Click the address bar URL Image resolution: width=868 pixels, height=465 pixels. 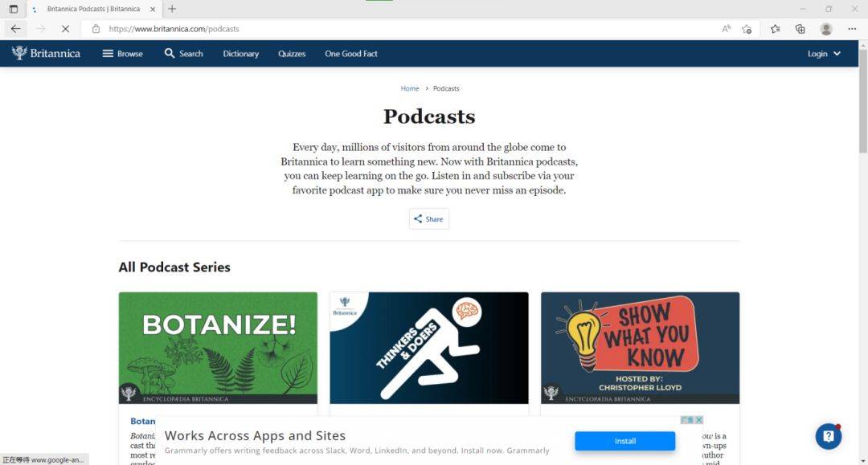coord(174,29)
